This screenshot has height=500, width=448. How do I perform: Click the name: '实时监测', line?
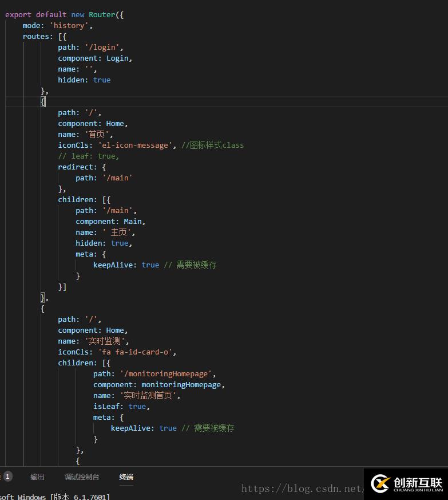coord(93,341)
